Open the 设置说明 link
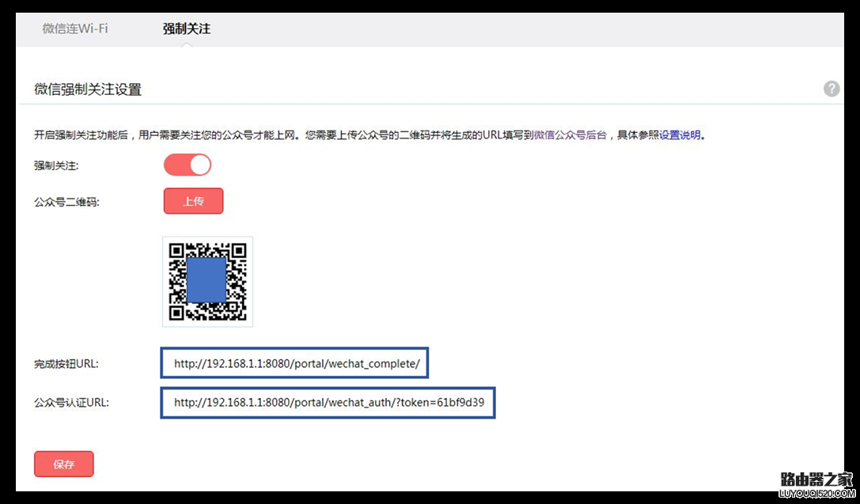860x504 pixels. [680, 135]
